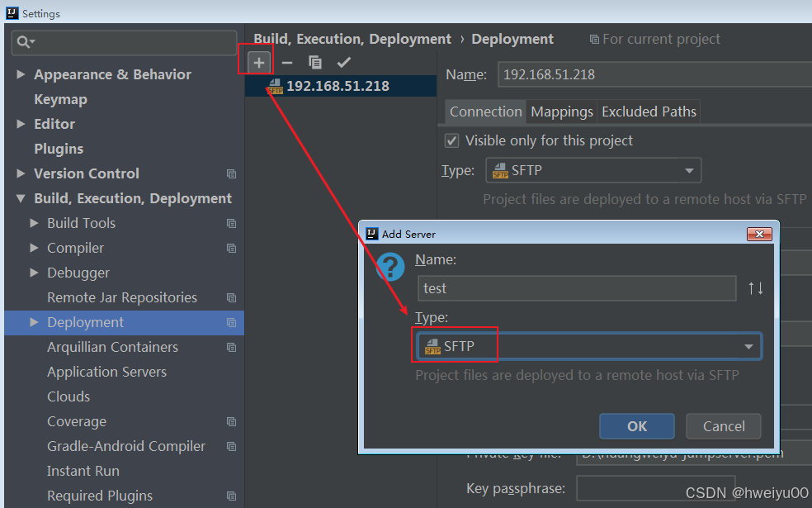Click the For current project label

[x=661, y=40]
